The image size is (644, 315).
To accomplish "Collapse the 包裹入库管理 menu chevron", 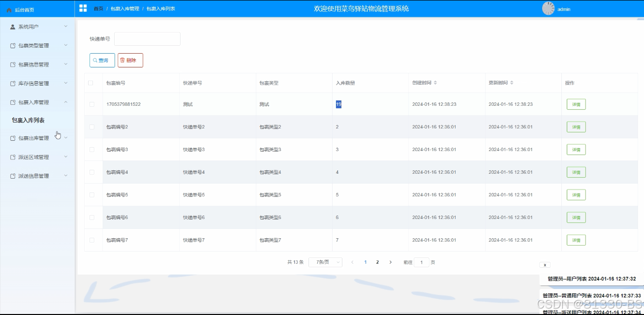I will (65, 102).
